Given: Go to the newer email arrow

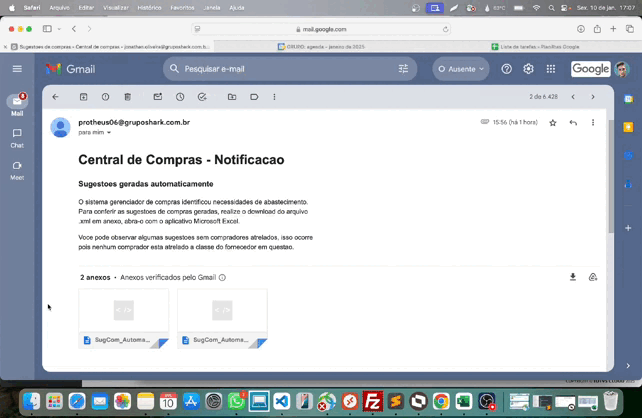Looking at the screenshot, I should pos(573,97).
